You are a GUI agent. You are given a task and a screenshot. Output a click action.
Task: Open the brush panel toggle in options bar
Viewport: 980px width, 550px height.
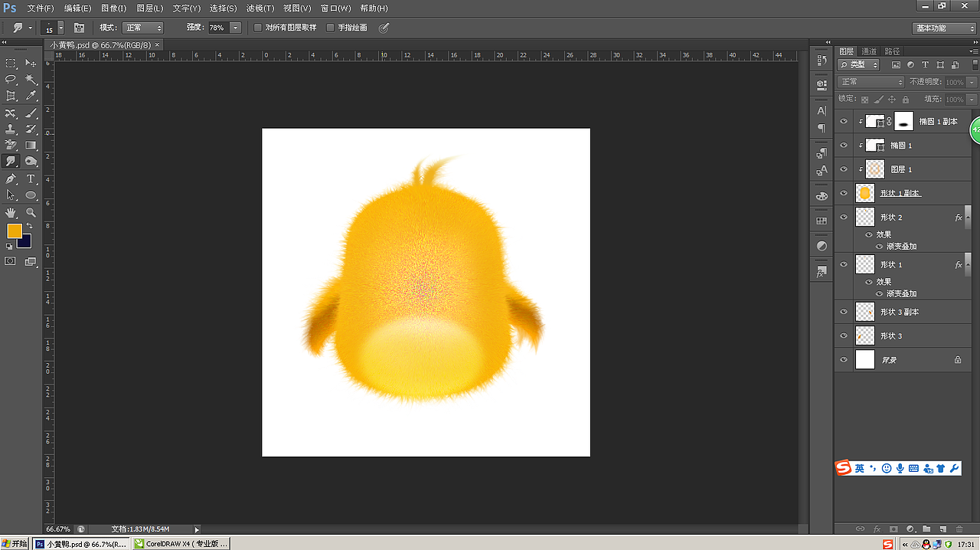tap(79, 28)
